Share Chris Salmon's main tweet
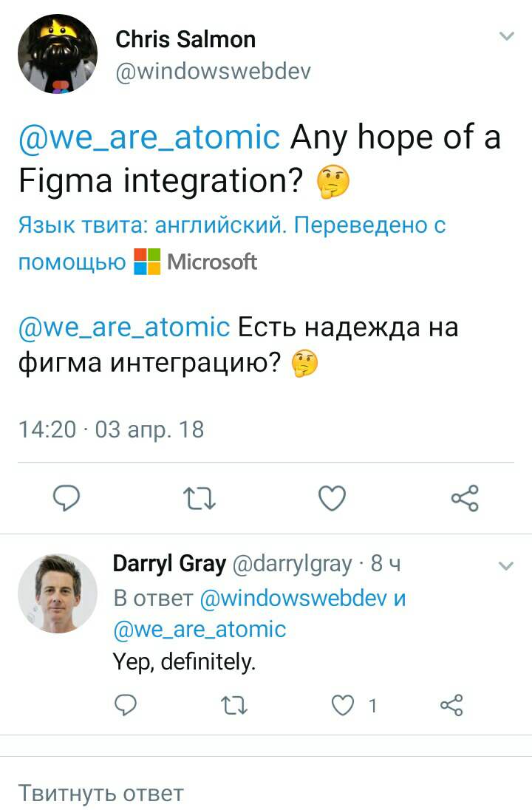 pyautogui.click(x=465, y=499)
